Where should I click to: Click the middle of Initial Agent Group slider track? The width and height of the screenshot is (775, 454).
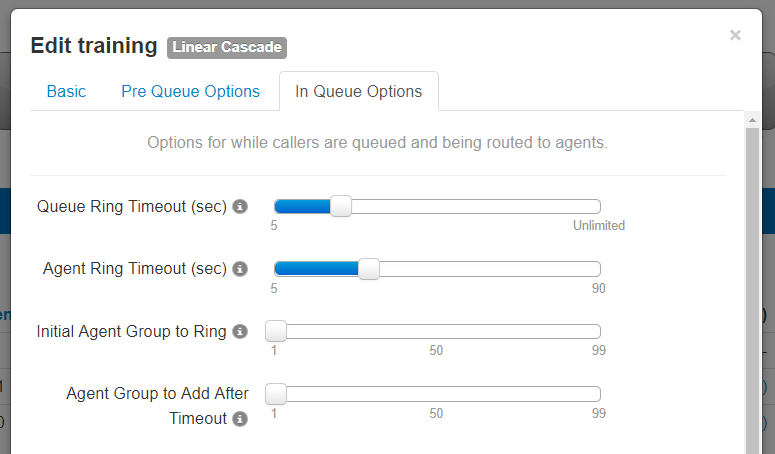click(x=437, y=331)
